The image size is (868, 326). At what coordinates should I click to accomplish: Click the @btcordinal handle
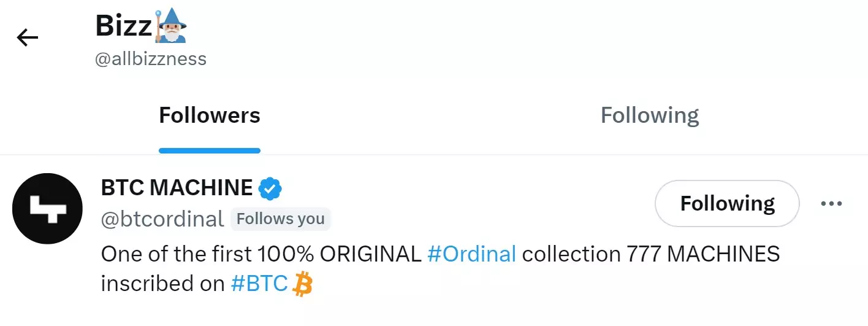[x=162, y=219]
